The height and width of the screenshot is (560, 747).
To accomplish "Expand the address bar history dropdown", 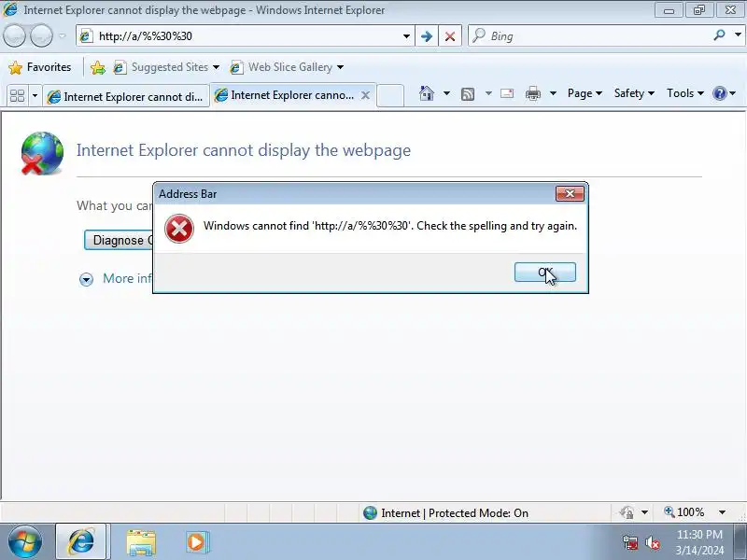I will 406,36.
